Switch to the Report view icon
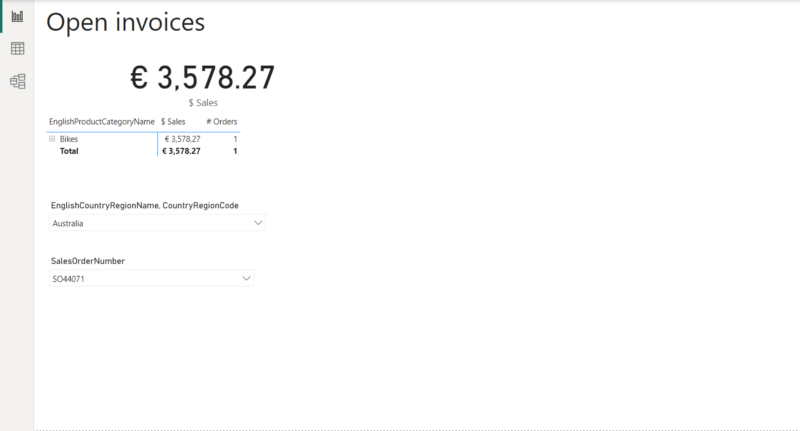The image size is (800, 431). [17, 16]
